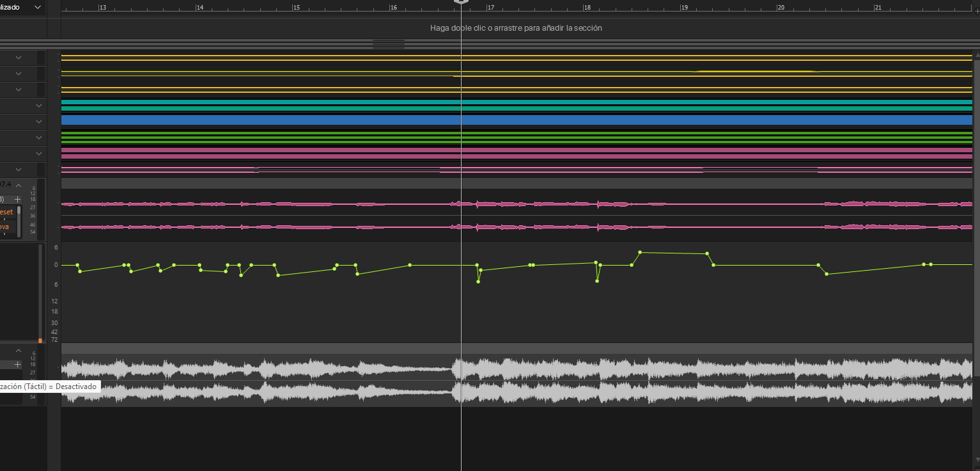
Task: Add an effect with the gray track's plus icon
Action: [x=18, y=364]
